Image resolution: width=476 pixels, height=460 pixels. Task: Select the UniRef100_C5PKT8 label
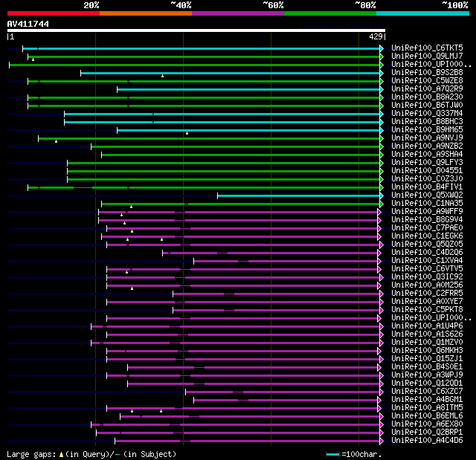tap(427, 310)
